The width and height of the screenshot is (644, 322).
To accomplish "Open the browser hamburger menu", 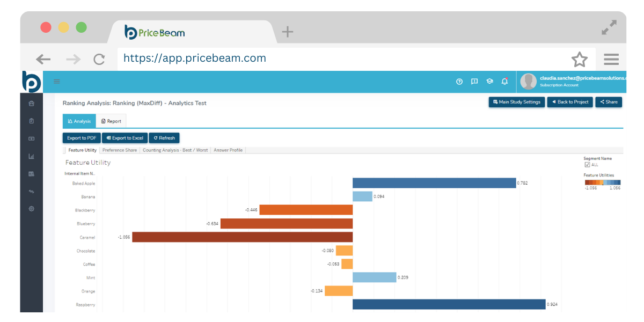I will point(611,59).
